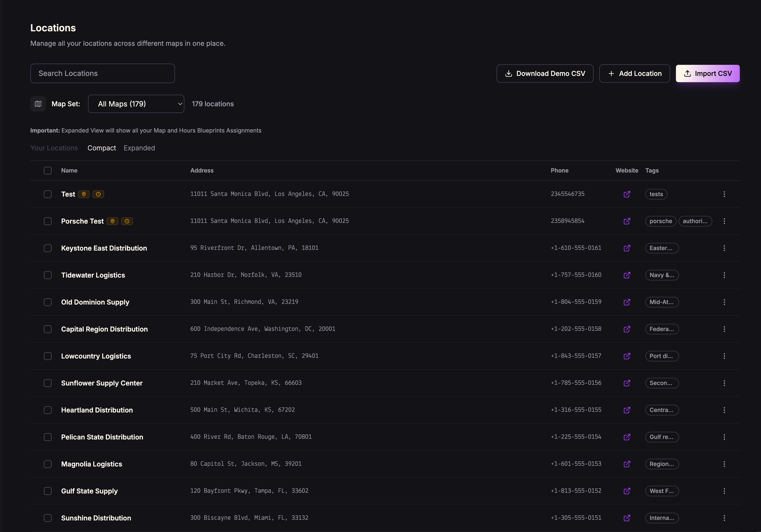The height and width of the screenshot is (532, 761).
Task: Open website link for Tidewater Logistics
Action: [x=627, y=275]
